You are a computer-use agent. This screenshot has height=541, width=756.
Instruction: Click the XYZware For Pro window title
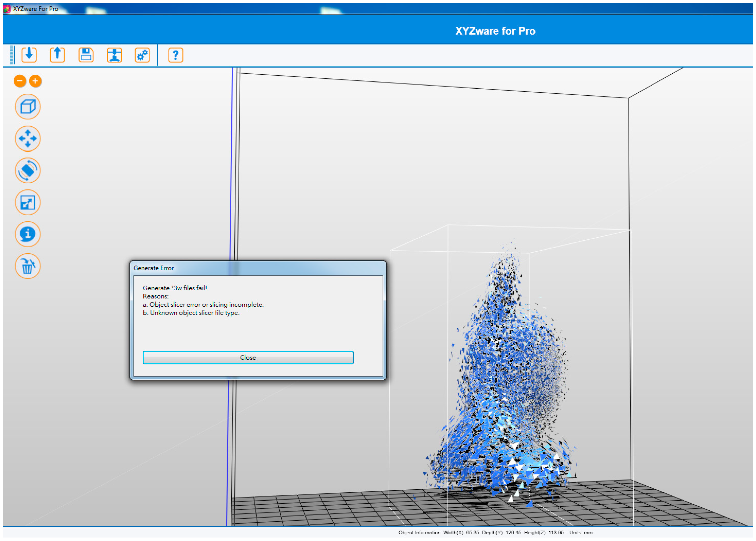[36, 9]
